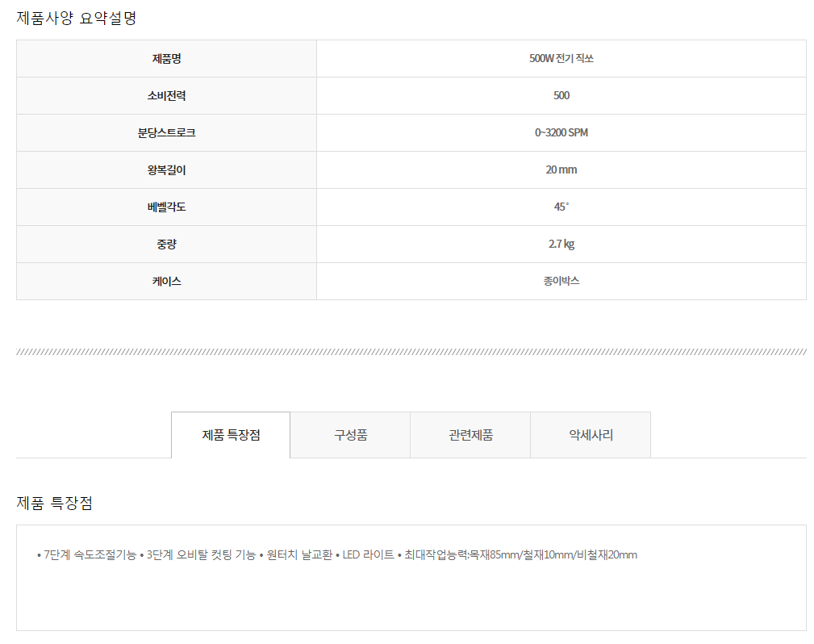Click the 0~3200 SPM value
Viewport: 814px width, 644px height.
[x=561, y=133]
